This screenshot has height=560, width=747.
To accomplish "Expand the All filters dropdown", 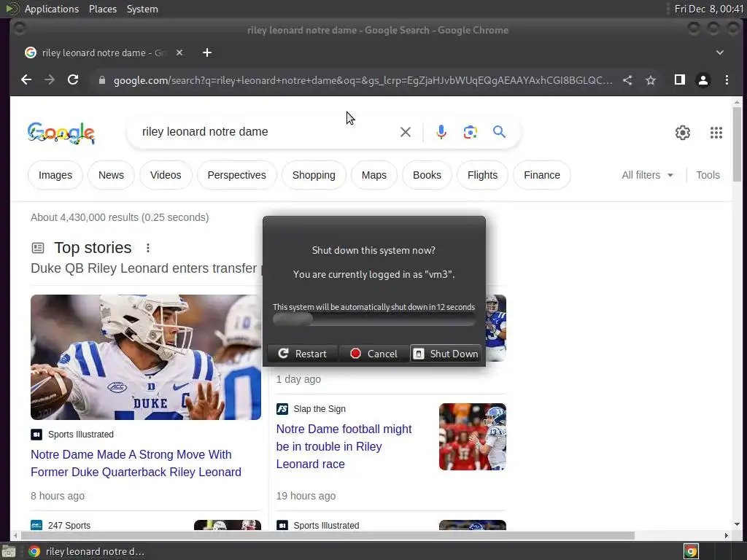I will [x=648, y=175].
